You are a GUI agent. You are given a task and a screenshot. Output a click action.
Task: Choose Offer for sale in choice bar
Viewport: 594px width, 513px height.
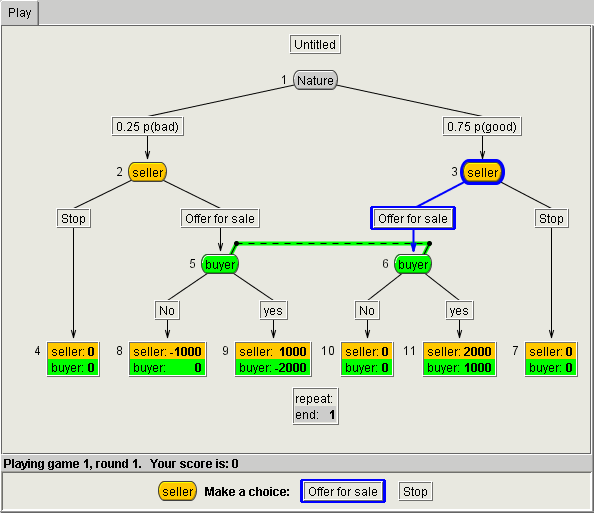pos(343,491)
